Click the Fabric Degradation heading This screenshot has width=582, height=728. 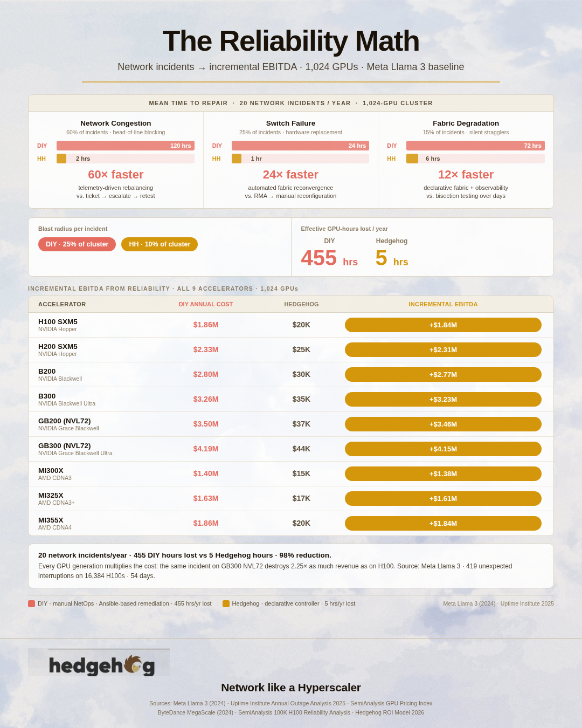coord(466,123)
